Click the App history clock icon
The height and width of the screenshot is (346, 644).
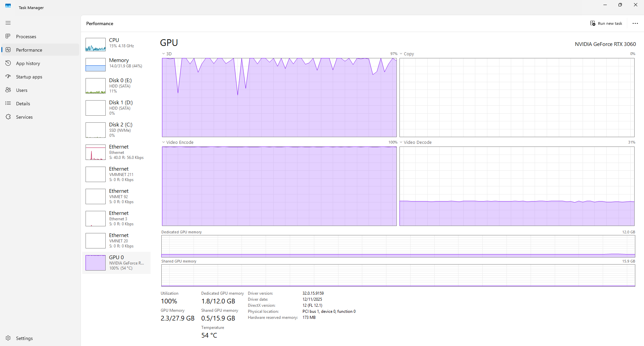tap(8, 63)
